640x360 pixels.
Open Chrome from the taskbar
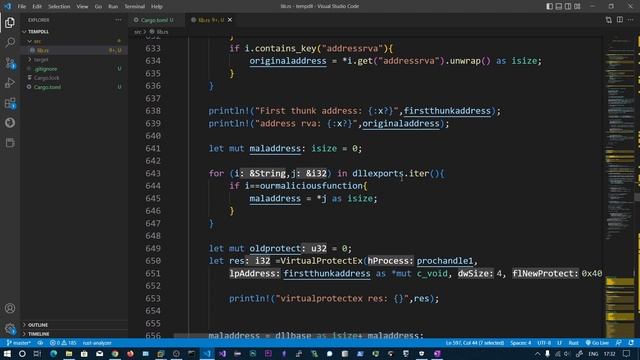coord(115,353)
